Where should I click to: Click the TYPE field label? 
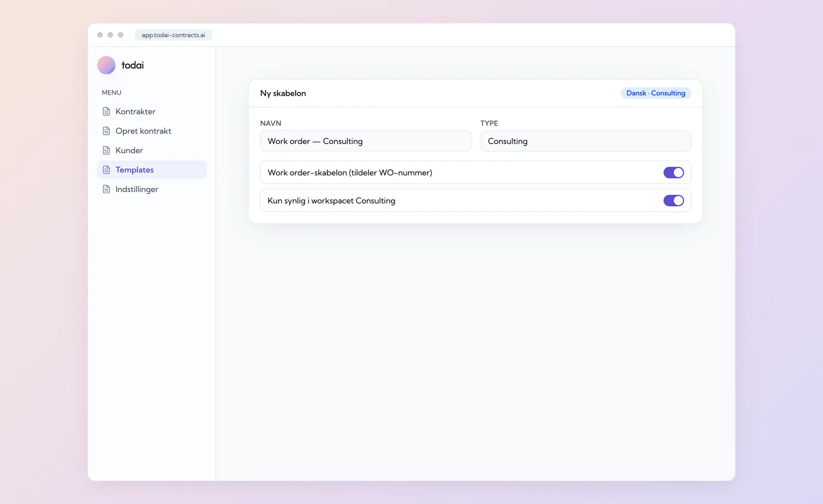point(489,123)
